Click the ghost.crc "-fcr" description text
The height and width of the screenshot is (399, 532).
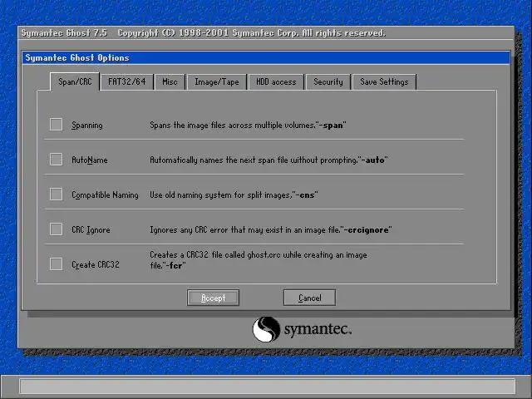(259, 260)
